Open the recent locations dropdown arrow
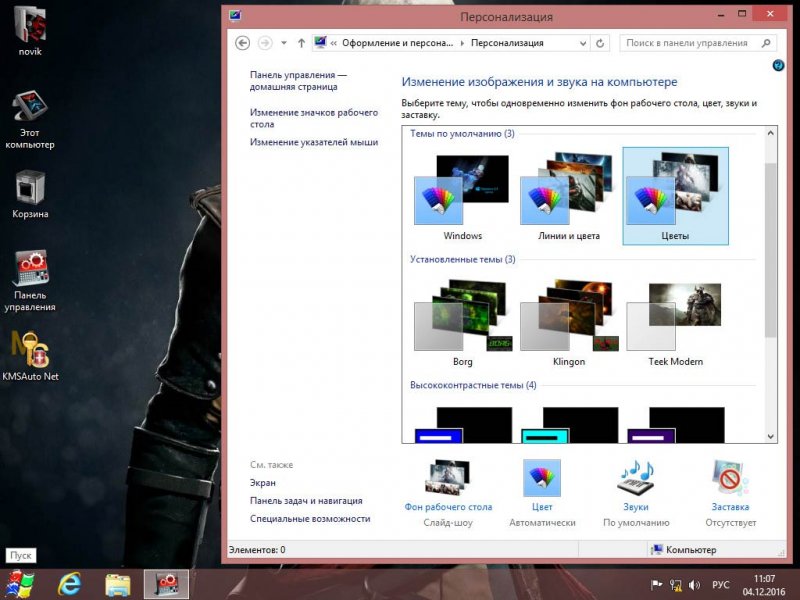Screen dimensions: 800x600 click(284, 43)
